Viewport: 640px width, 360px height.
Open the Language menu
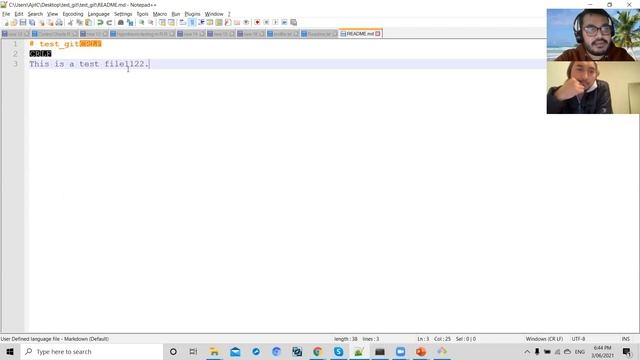point(98,14)
